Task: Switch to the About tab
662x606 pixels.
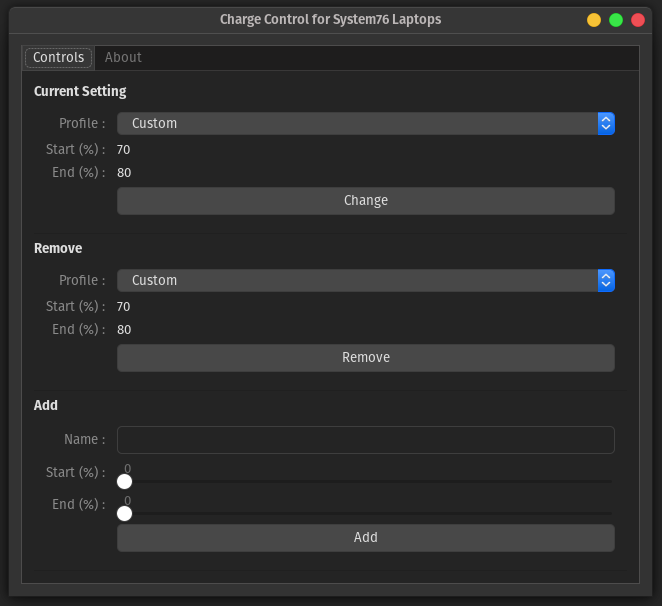Action: pos(123,57)
